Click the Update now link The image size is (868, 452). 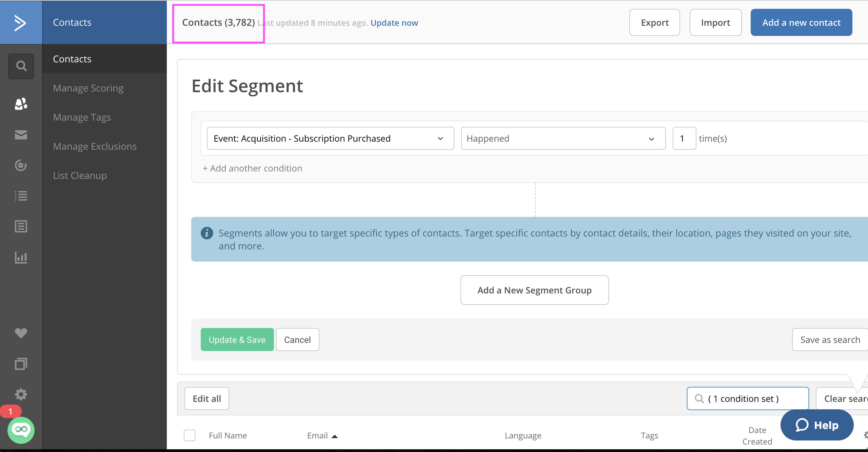(394, 23)
